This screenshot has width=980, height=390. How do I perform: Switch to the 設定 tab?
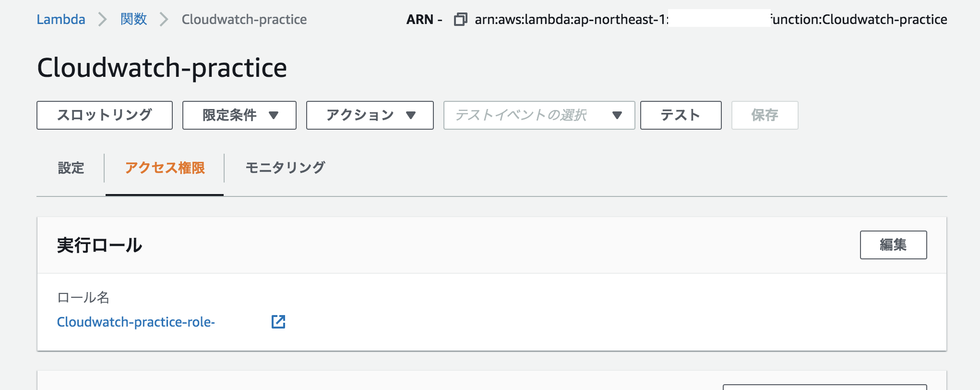click(x=71, y=168)
